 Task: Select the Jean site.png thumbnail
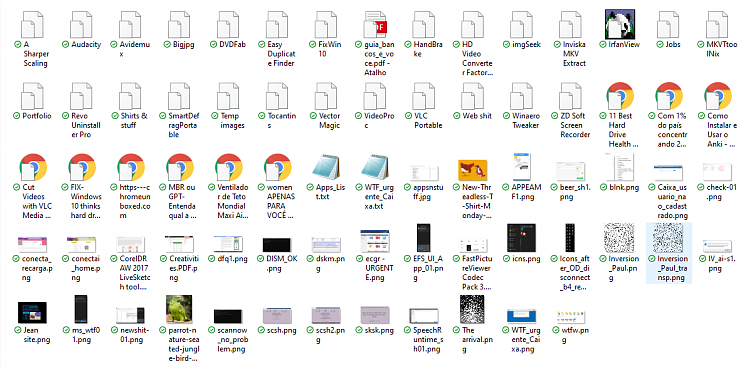point(33,313)
